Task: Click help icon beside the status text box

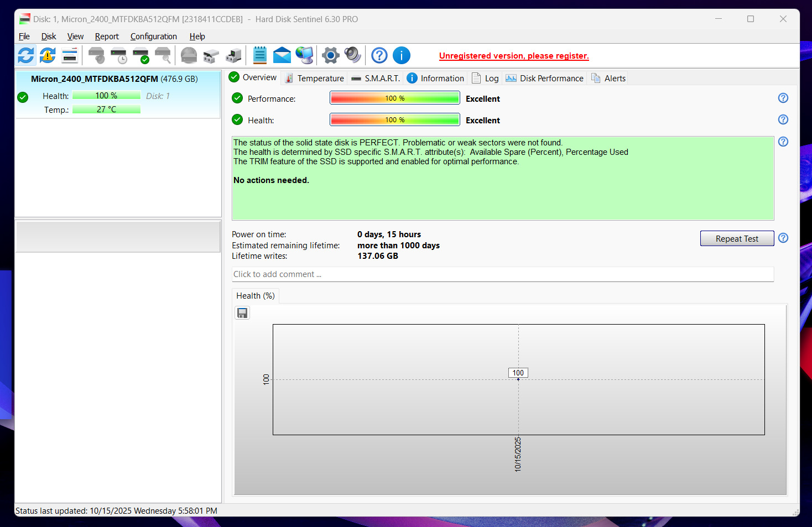Action: coord(783,142)
